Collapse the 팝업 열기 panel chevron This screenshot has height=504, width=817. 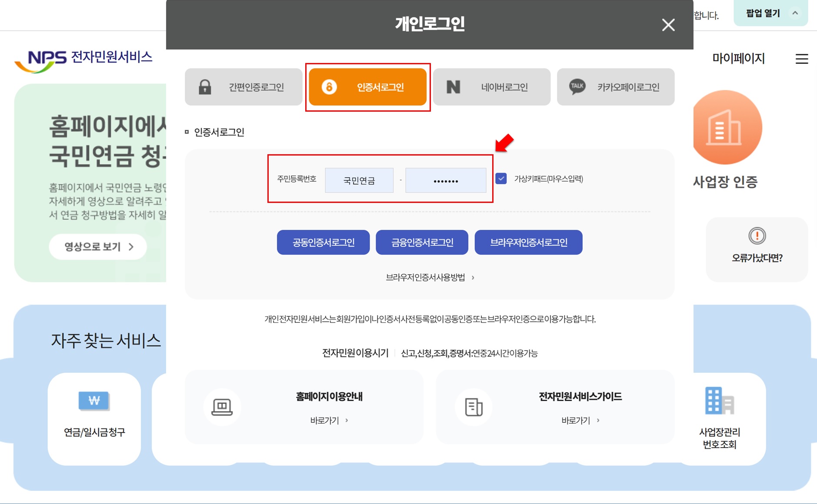pyautogui.click(x=796, y=13)
